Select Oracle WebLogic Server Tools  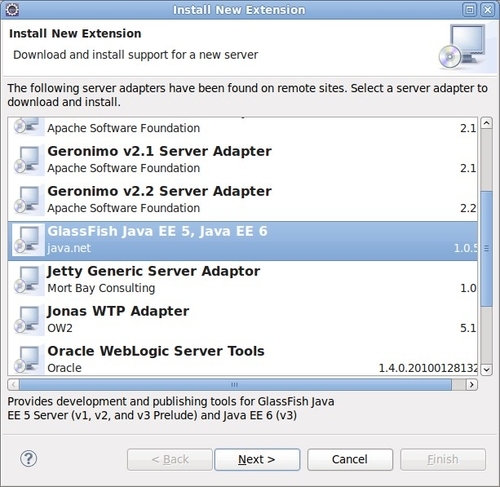click(x=243, y=358)
